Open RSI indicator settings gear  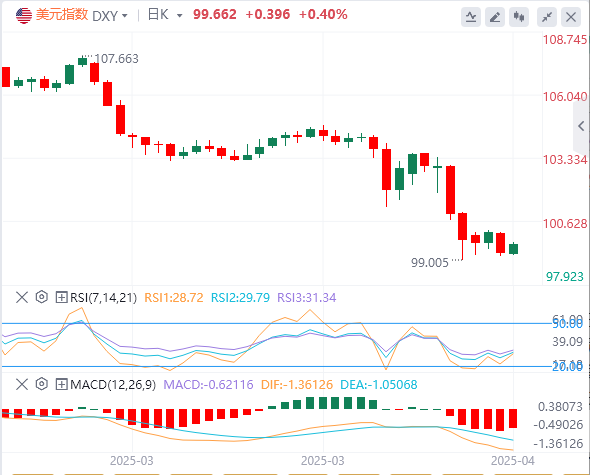[x=41, y=297]
